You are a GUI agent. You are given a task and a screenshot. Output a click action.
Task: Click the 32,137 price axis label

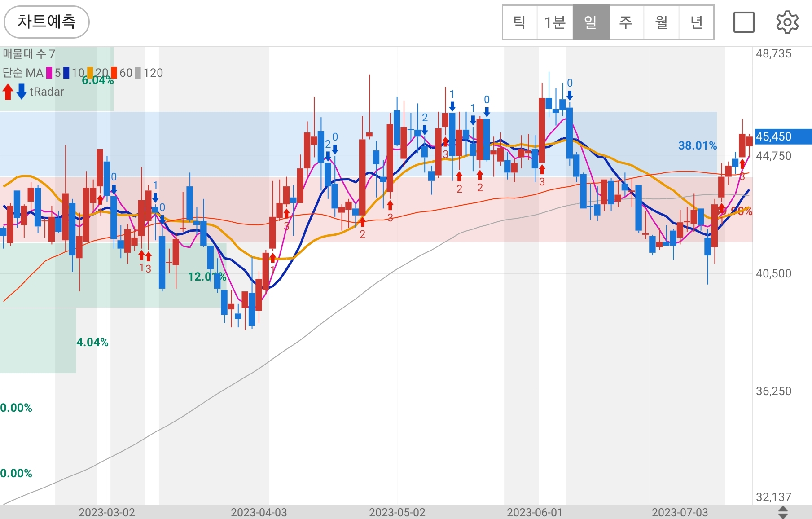[x=773, y=497]
